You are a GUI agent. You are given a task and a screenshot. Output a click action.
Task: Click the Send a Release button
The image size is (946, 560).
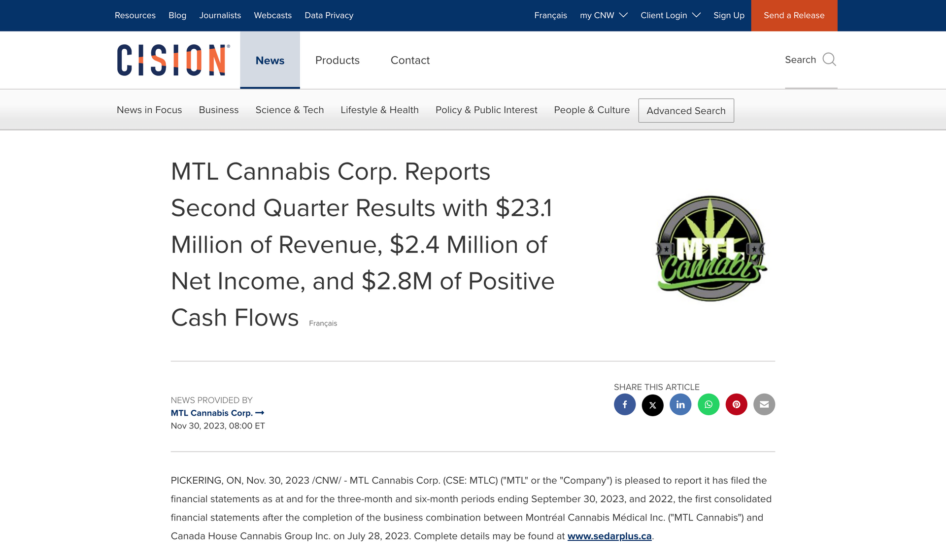[x=794, y=15]
